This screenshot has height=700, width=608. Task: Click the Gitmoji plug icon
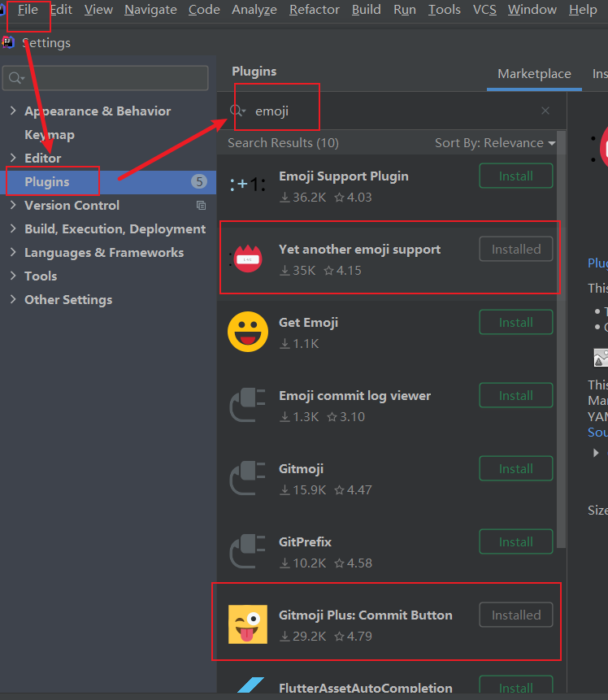click(248, 478)
